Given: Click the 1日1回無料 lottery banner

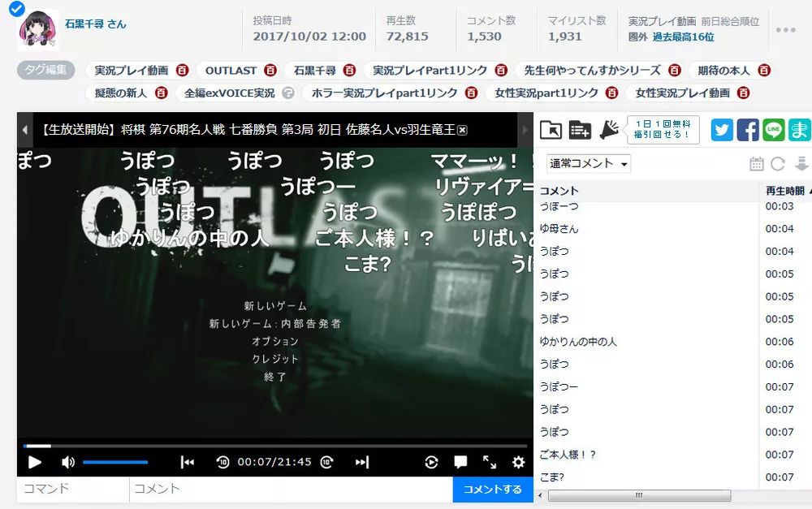Looking at the screenshot, I should pos(663,129).
